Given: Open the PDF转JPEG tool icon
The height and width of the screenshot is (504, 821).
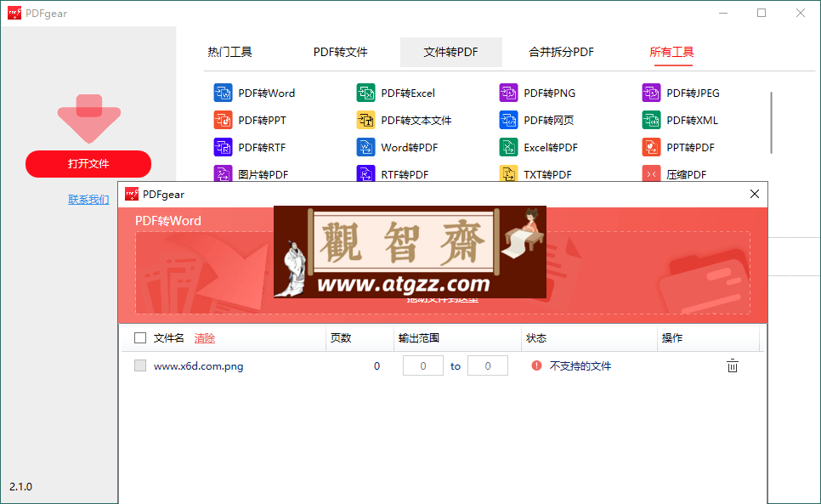Looking at the screenshot, I should [651, 93].
